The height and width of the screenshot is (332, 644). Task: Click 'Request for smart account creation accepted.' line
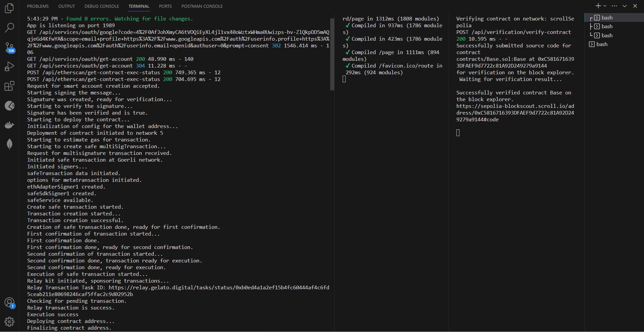pyautogui.click(x=93, y=86)
